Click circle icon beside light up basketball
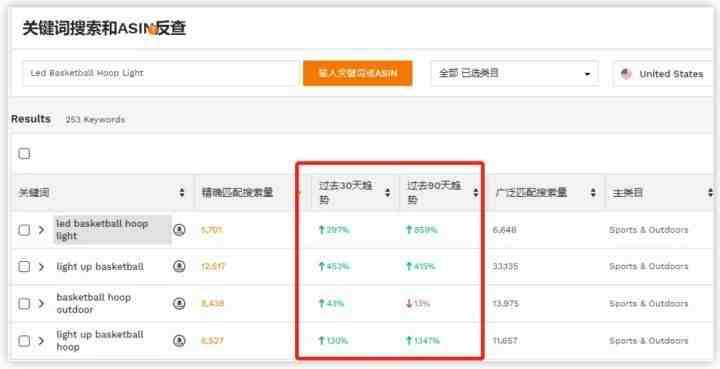Viewport: 720px width, 369px height. (x=179, y=266)
